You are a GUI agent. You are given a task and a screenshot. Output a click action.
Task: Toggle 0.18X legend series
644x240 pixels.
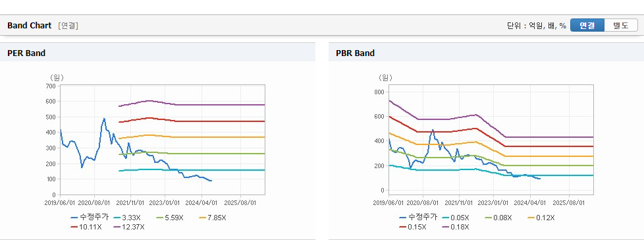[x=456, y=226]
